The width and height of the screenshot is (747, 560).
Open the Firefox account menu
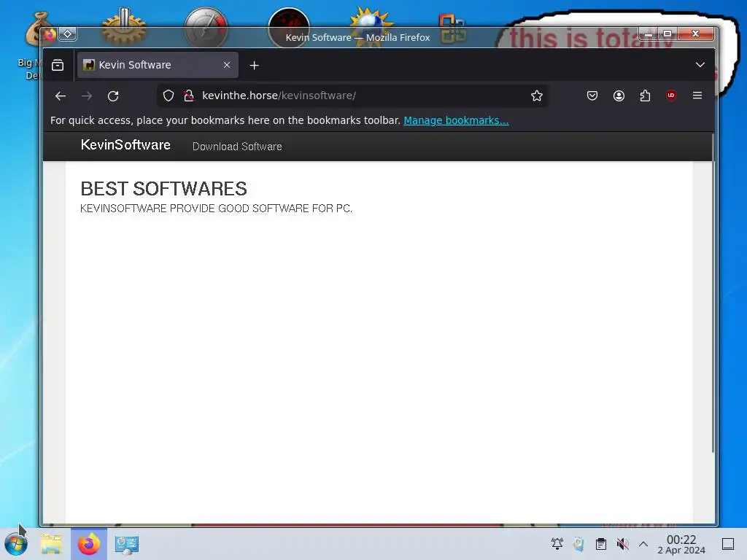[619, 96]
